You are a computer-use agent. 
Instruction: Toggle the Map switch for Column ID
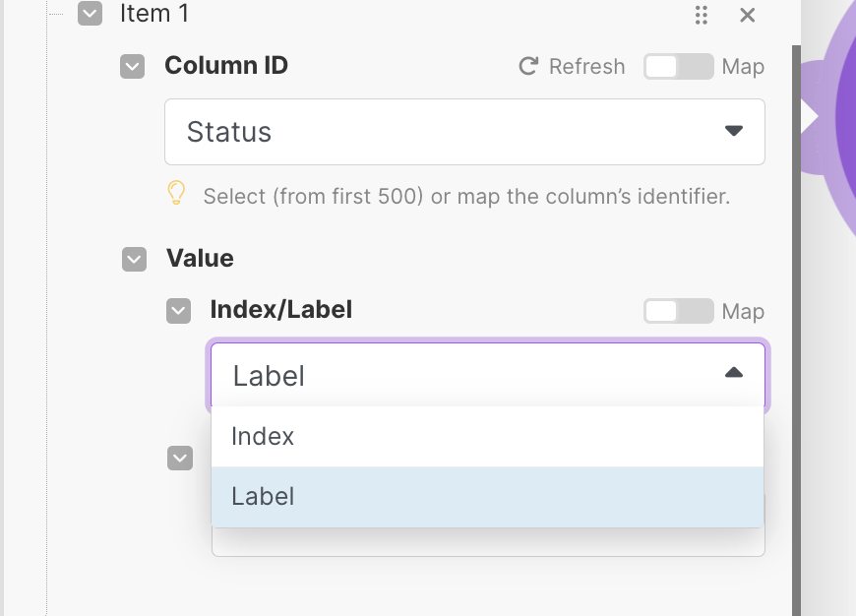[678, 66]
